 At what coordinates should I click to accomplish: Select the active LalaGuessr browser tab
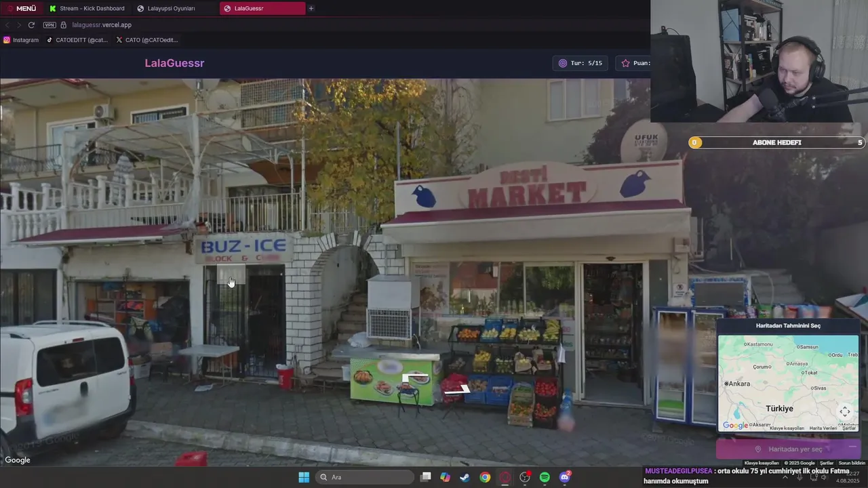pos(262,8)
